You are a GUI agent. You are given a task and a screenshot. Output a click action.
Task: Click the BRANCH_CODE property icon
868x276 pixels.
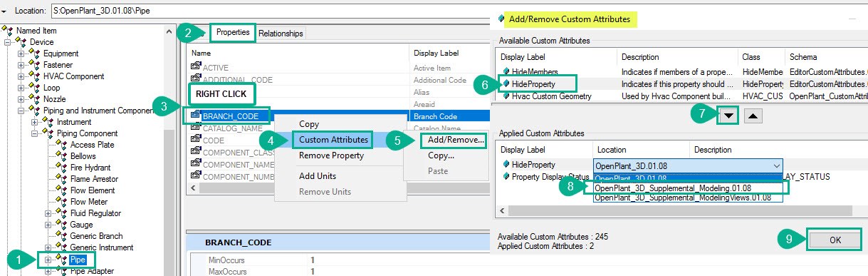[197, 116]
